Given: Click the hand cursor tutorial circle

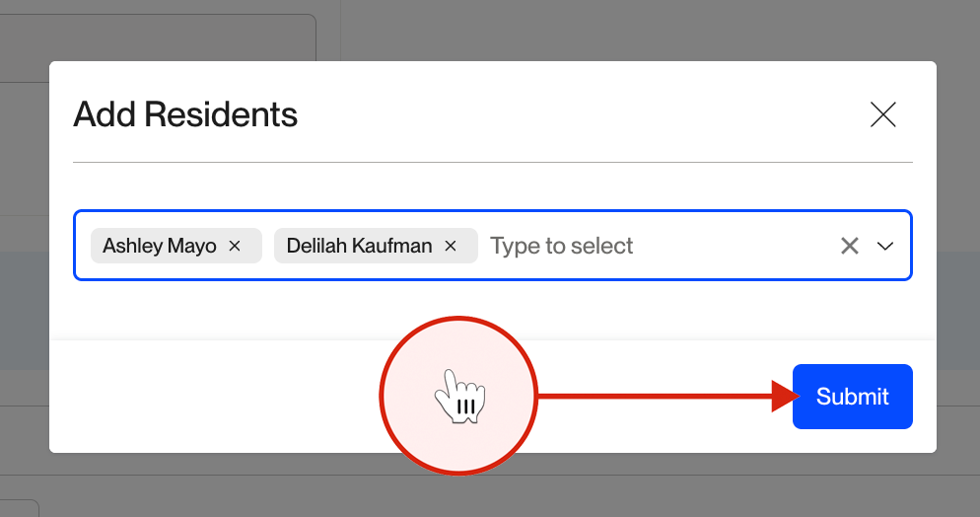Looking at the screenshot, I should 458,396.
